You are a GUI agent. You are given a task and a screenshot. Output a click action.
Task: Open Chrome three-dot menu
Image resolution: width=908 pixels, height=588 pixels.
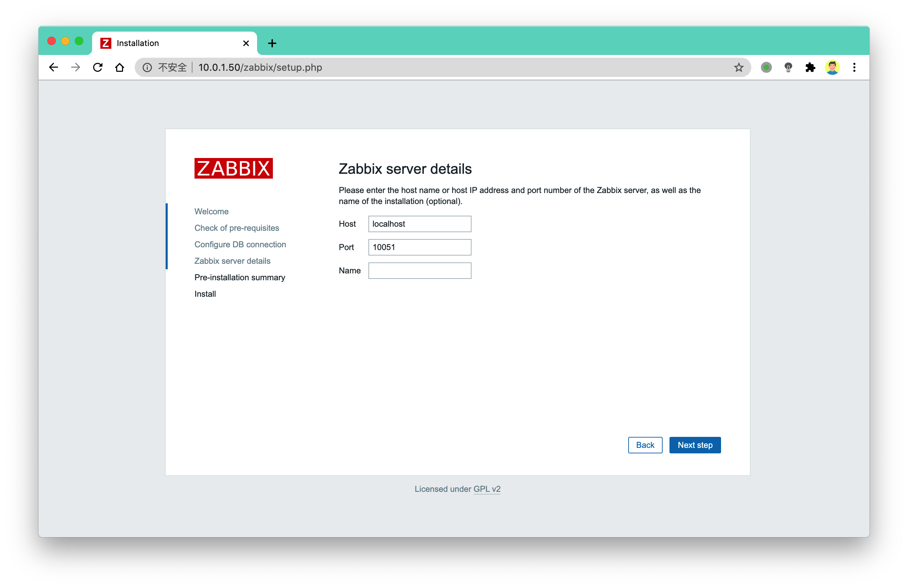854,68
